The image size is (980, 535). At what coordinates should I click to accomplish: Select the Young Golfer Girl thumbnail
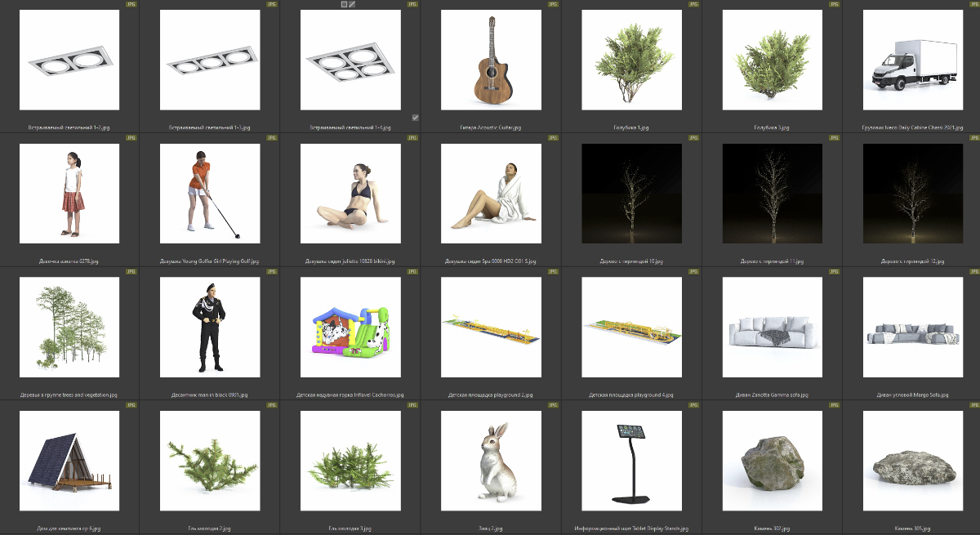coord(210,194)
